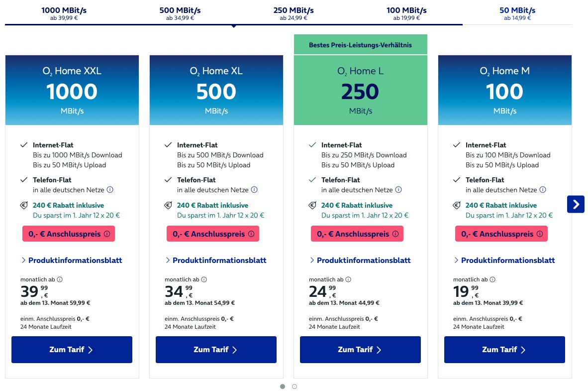Click Zum Tarif button for Home L
This screenshot has height=391, width=588.
pos(360,350)
